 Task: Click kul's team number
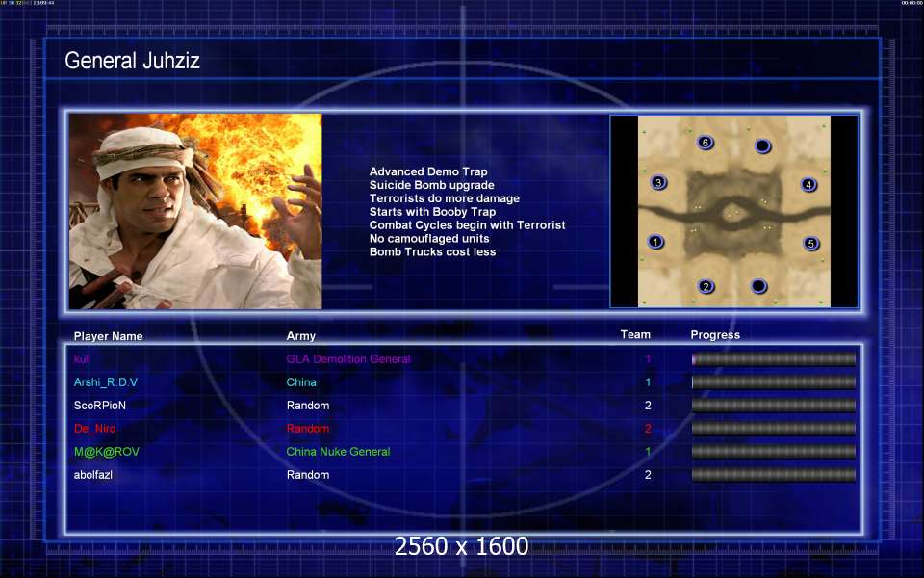(x=648, y=358)
